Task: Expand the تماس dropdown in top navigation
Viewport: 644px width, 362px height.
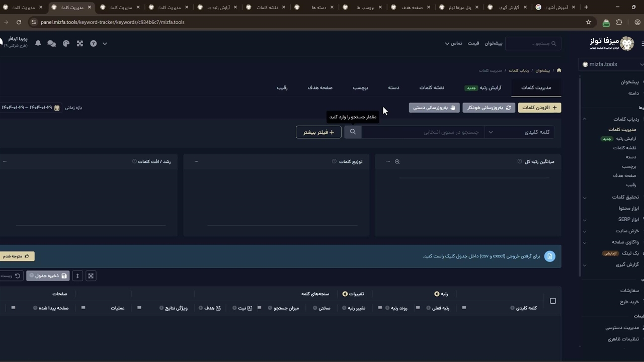Action: coord(453,43)
